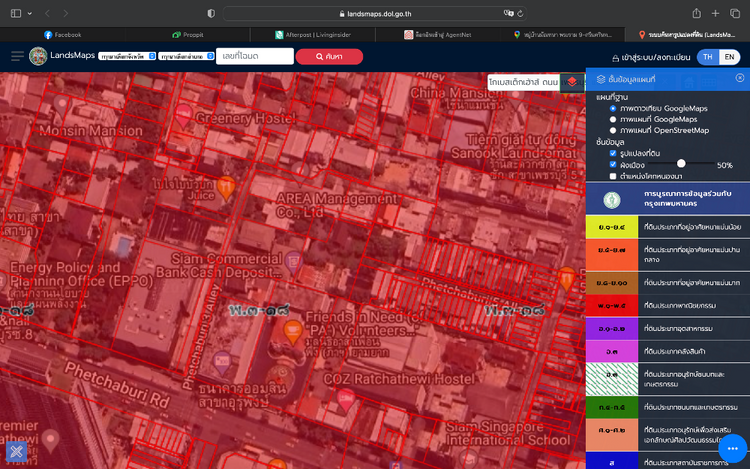Click the juice shop orange map pin

click(226, 187)
